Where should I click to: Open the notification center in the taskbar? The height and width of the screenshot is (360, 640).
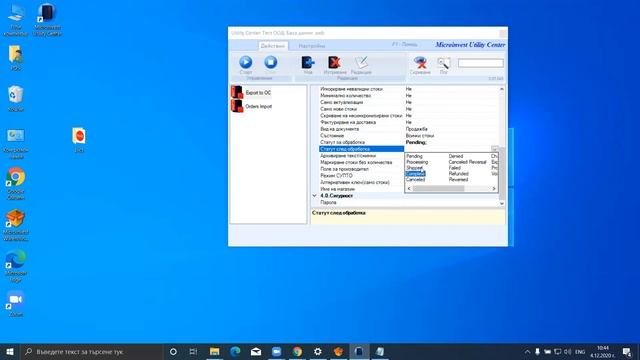click(x=627, y=351)
